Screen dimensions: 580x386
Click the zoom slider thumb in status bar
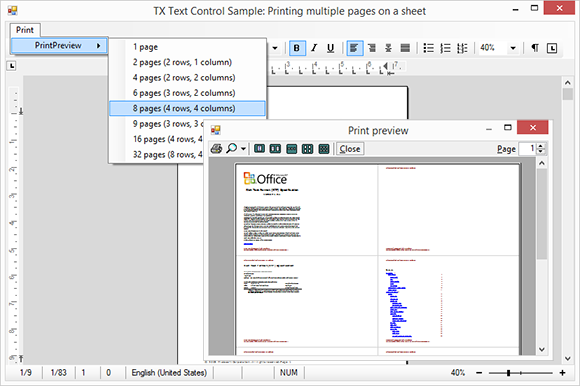point(509,373)
